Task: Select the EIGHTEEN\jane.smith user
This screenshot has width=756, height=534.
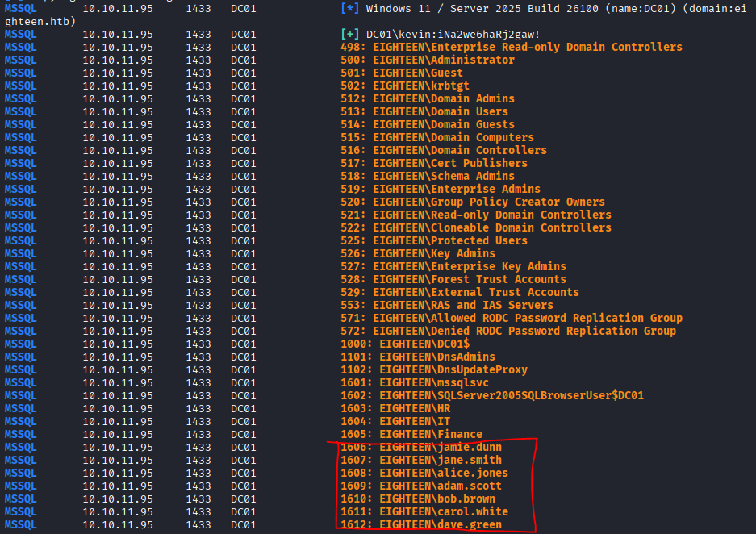Action: point(431,461)
